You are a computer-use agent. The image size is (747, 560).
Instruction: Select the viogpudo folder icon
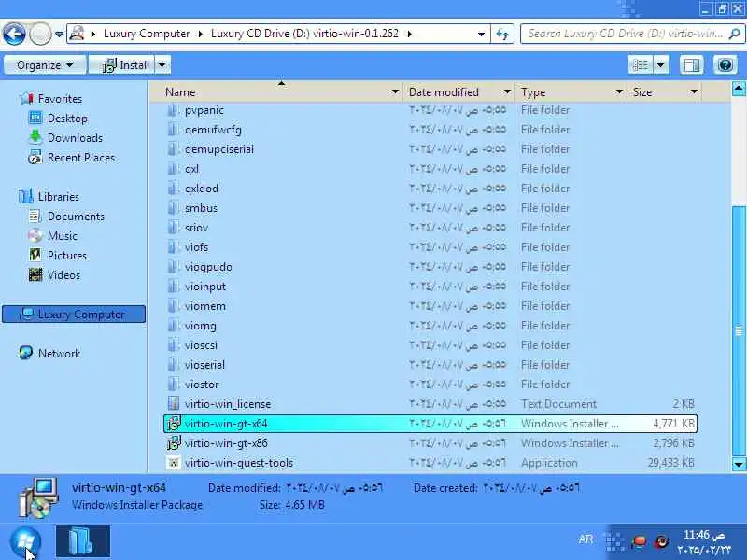click(x=174, y=267)
